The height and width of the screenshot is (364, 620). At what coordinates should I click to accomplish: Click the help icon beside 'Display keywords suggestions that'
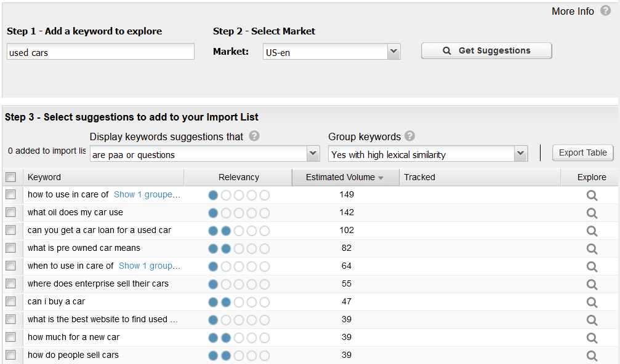coord(254,136)
